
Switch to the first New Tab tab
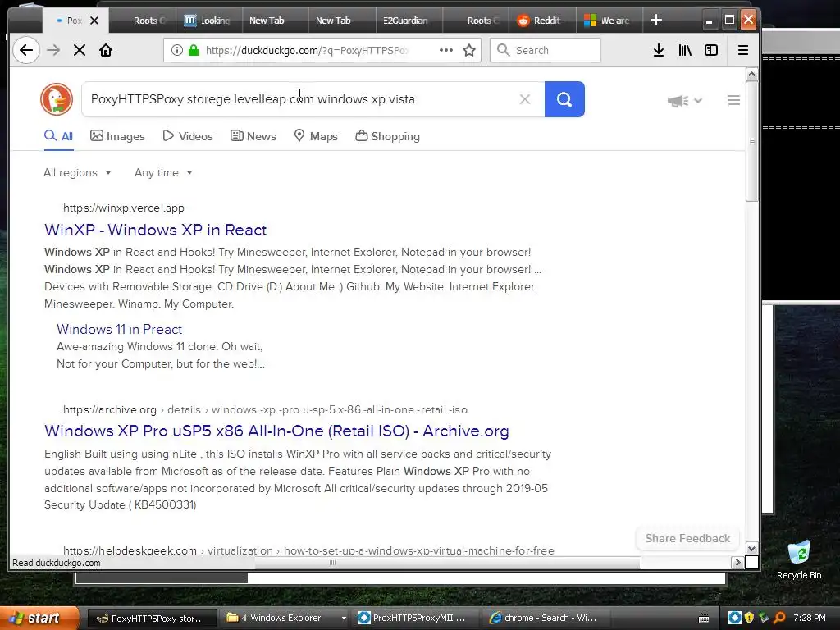[276, 21]
